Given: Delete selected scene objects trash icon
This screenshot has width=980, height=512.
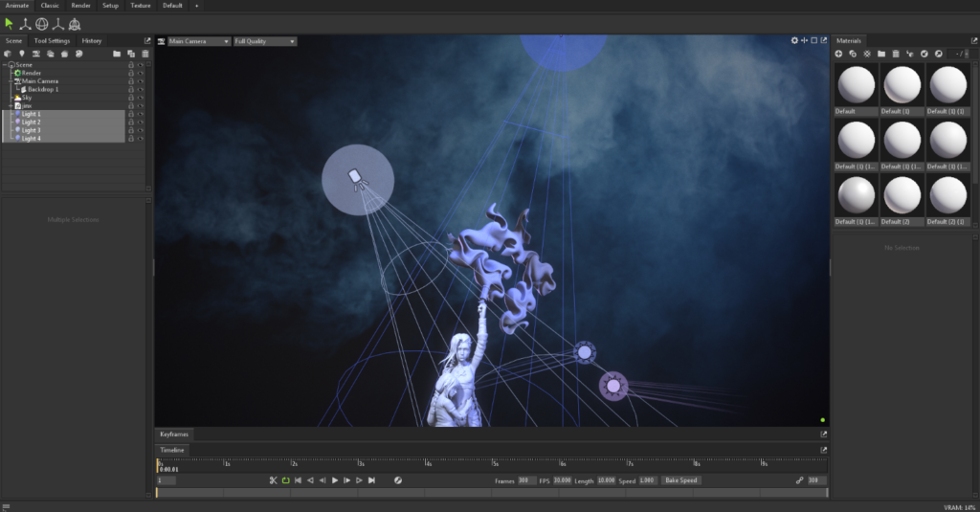Looking at the screenshot, I should coord(145,54).
